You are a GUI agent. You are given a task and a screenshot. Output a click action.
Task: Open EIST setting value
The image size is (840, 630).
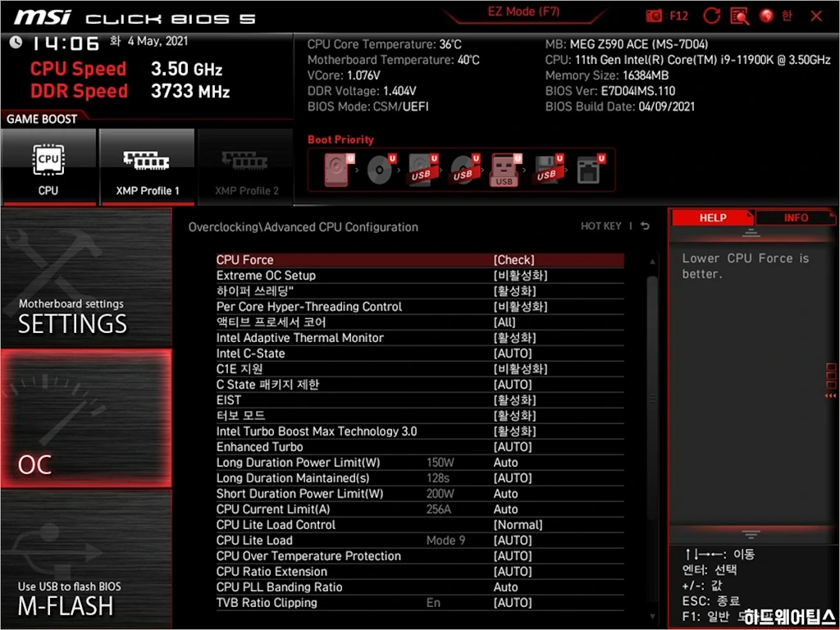pyautogui.click(x=514, y=399)
